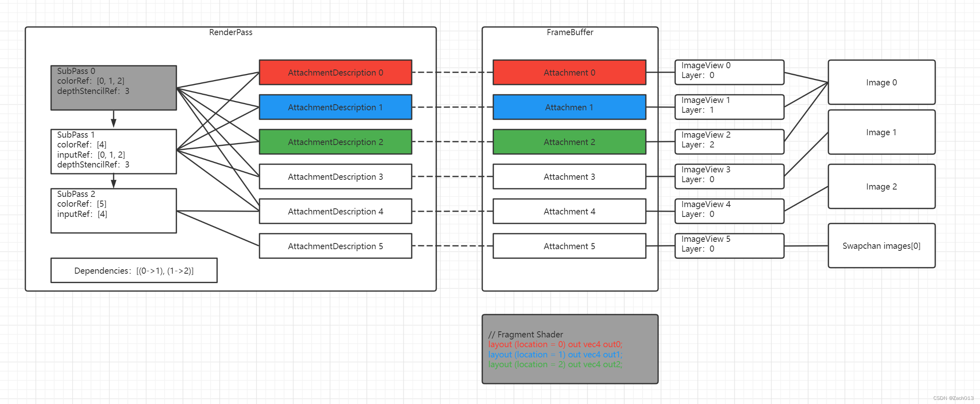Image resolution: width=980 pixels, height=404 pixels.
Task: Click the Image 0 node
Action: coord(881,82)
